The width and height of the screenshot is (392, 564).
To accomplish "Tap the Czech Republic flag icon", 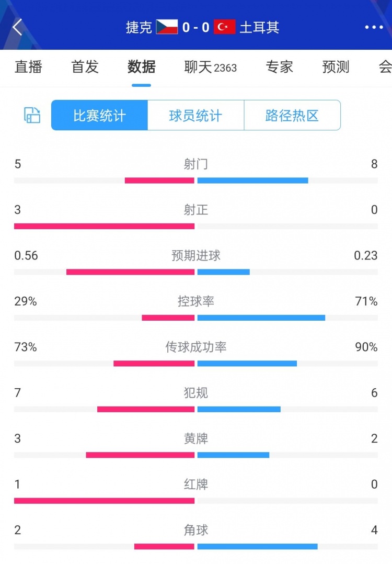I will point(167,27).
